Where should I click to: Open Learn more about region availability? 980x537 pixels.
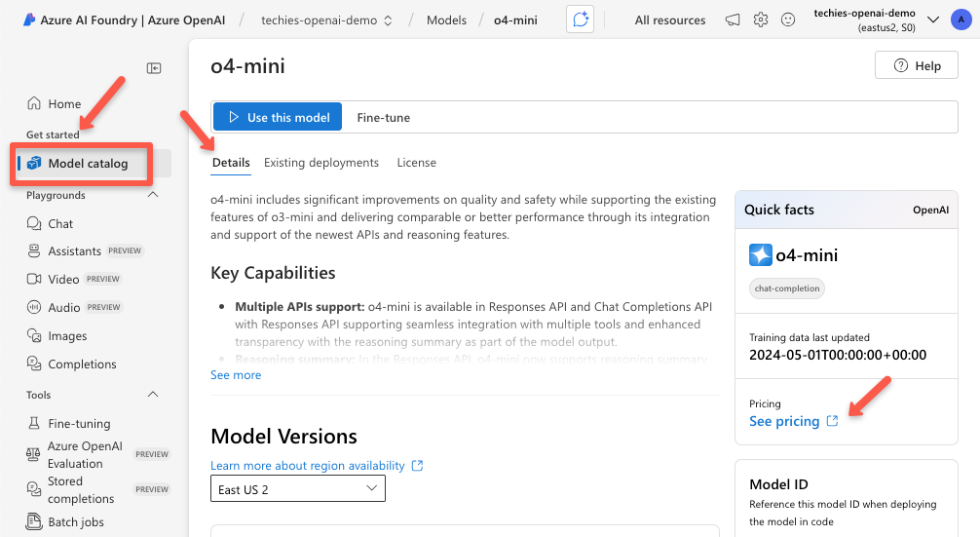pyautogui.click(x=308, y=465)
